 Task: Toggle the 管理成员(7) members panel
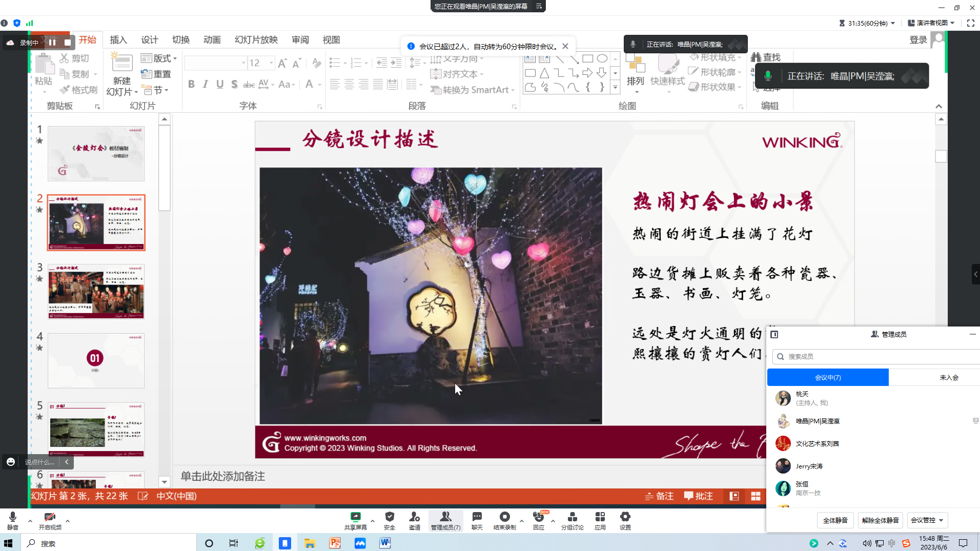pyautogui.click(x=445, y=520)
